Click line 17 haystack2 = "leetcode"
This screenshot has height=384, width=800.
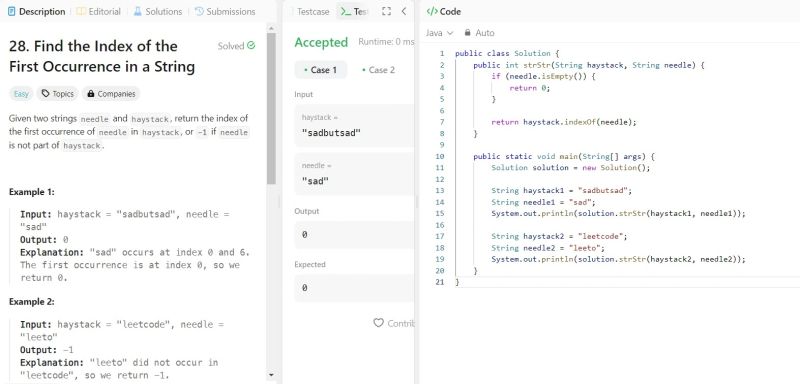click(559, 236)
